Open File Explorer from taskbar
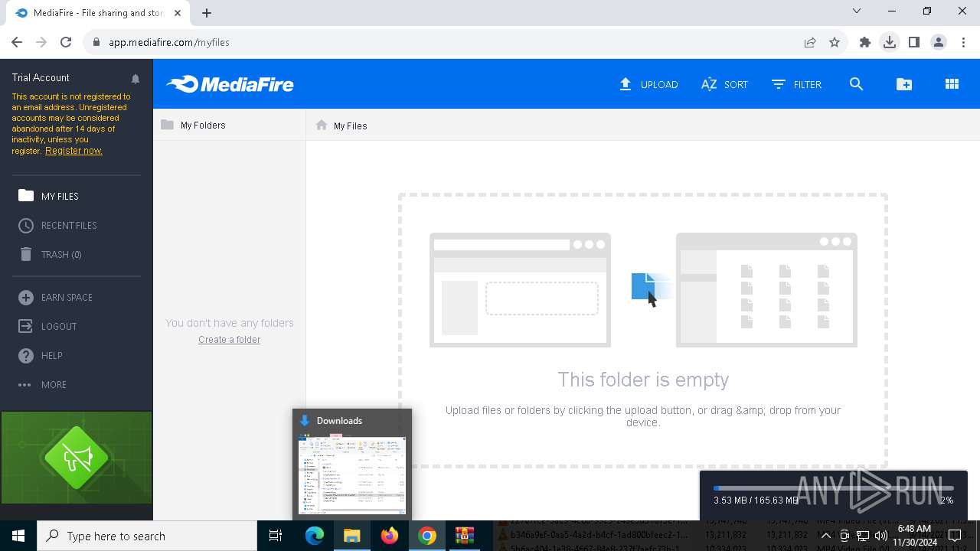The width and height of the screenshot is (980, 551). tap(352, 536)
